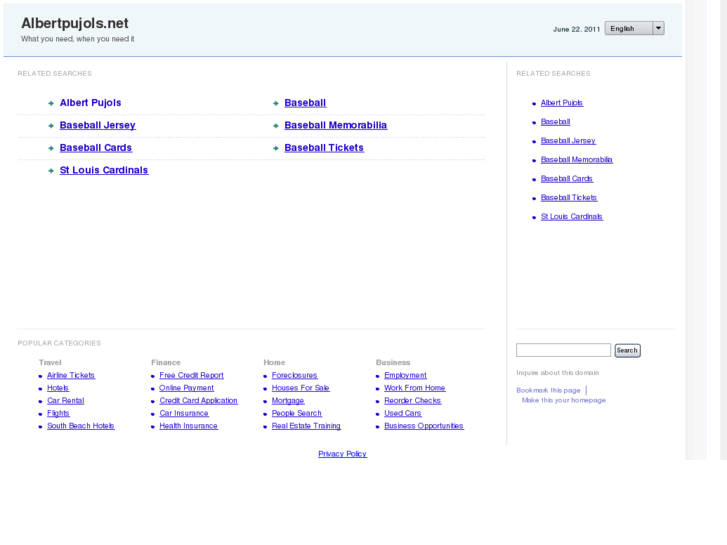The height and width of the screenshot is (545, 727).
Task: Open Foreclosures link
Action: pos(294,375)
